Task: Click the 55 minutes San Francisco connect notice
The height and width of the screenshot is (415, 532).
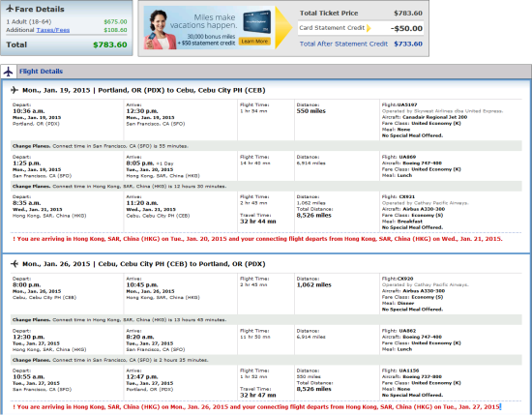Action: [x=266, y=146]
